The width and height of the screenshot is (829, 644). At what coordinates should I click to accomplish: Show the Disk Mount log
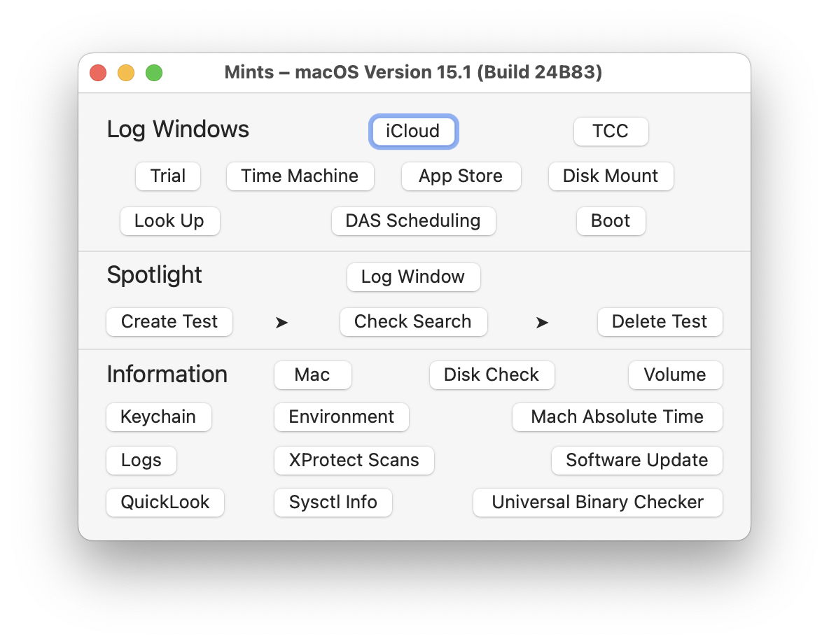[x=611, y=176]
